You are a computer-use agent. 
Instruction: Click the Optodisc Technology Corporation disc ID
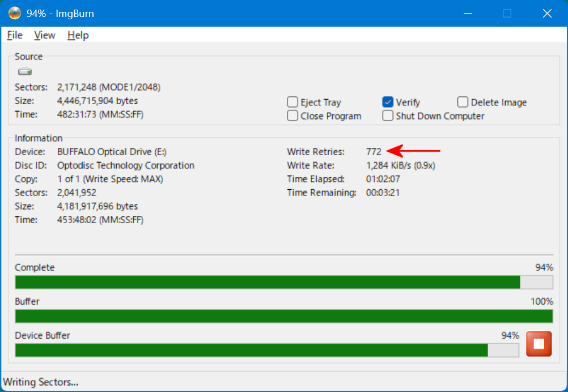126,165
